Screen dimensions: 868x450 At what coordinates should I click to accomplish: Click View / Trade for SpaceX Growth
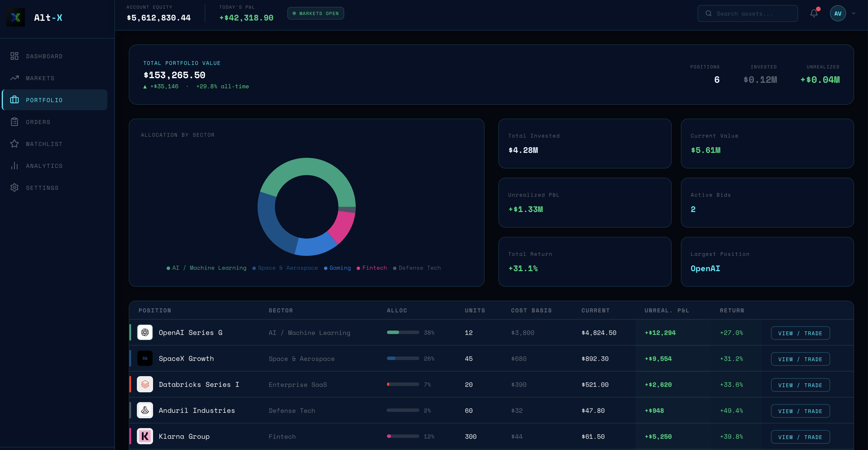click(800, 359)
